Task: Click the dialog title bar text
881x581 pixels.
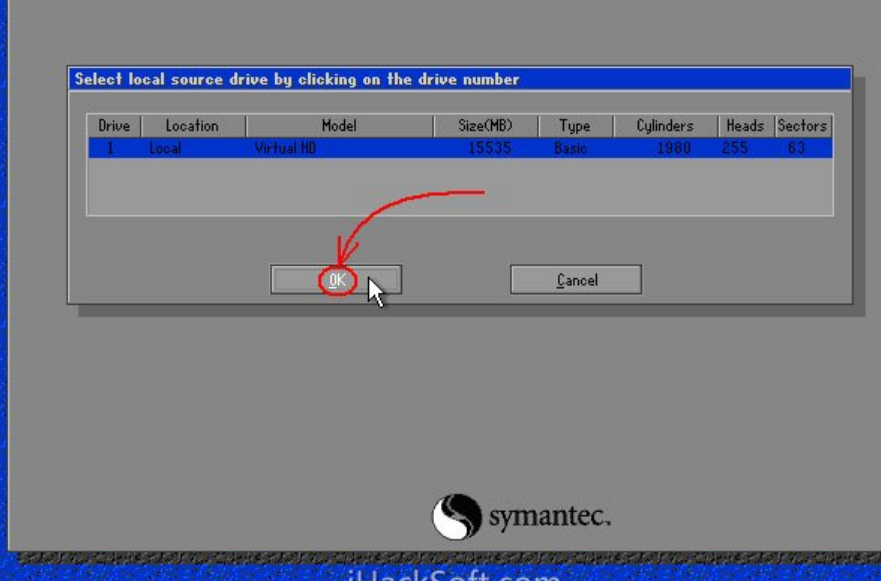Action: coord(297,79)
